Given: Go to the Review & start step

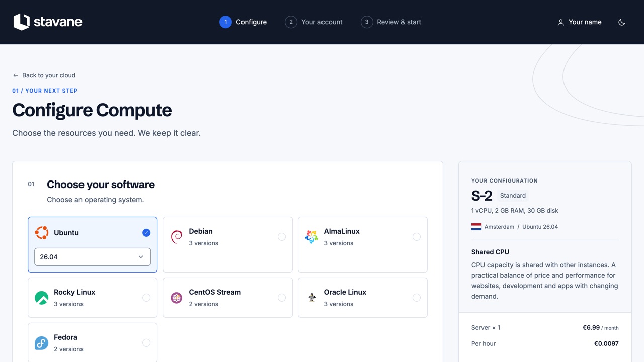Looking at the screenshot, I should point(391,22).
